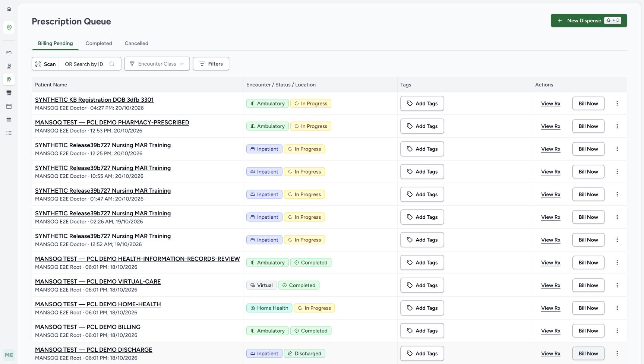
Task: Open the microscope lab sidebar icon
Action: click(9, 66)
